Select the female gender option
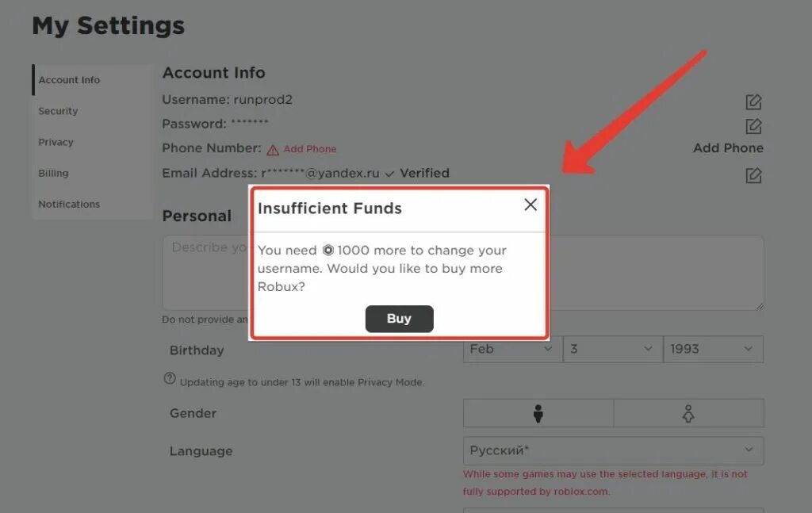The height and width of the screenshot is (513, 812). click(688, 413)
